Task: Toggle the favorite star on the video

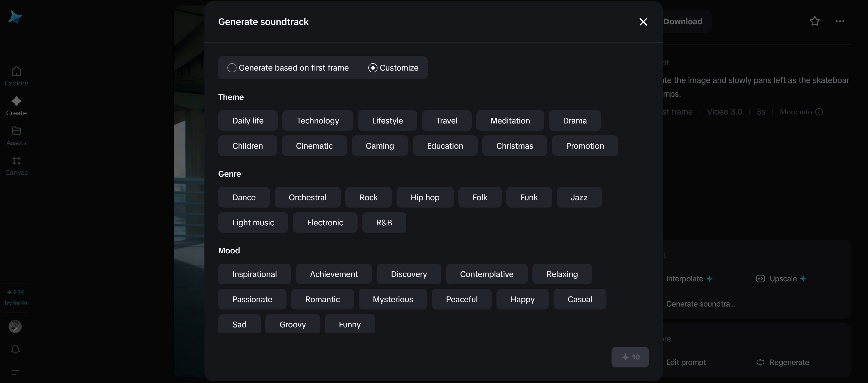Action: 815,21
